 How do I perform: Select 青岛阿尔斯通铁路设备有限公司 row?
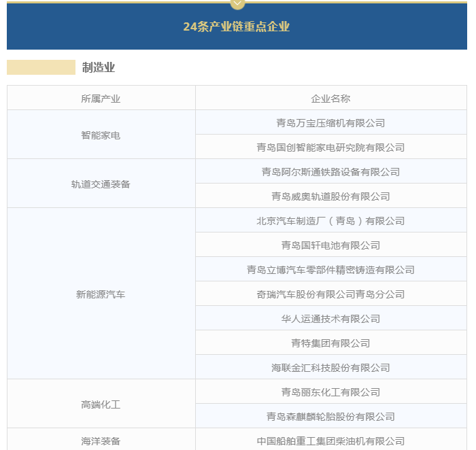tap(331, 171)
